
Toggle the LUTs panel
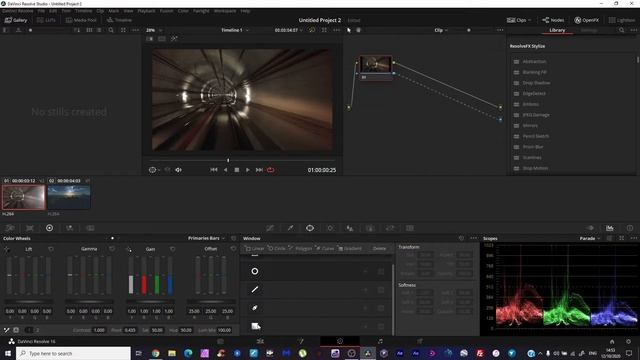[46, 20]
